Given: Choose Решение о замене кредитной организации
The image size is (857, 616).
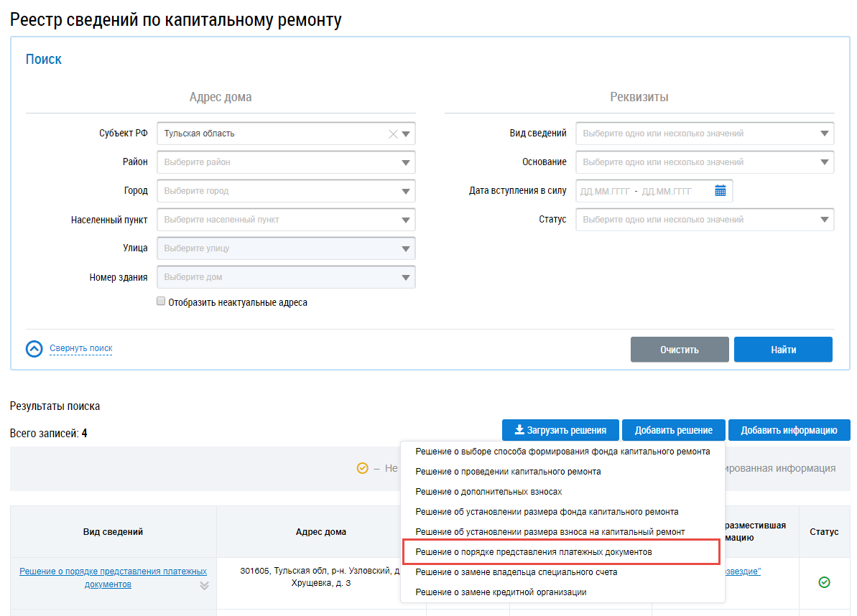Looking at the screenshot, I should pyautogui.click(x=501, y=592).
